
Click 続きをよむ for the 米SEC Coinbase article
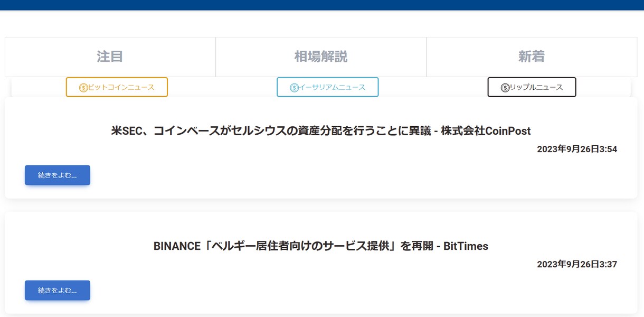[x=58, y=175]
